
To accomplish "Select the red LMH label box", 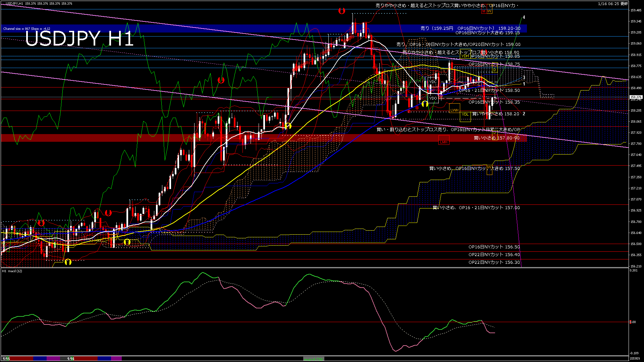I will point(444,142).
